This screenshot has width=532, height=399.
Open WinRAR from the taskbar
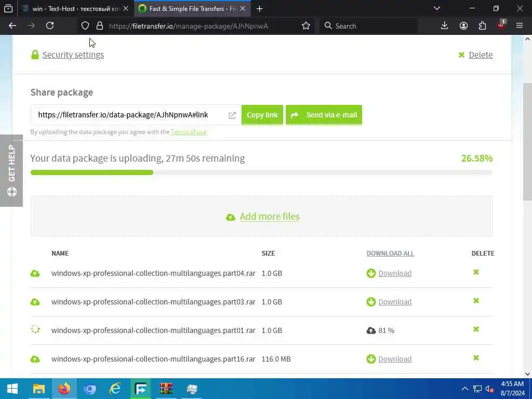(x=166, y=389)
